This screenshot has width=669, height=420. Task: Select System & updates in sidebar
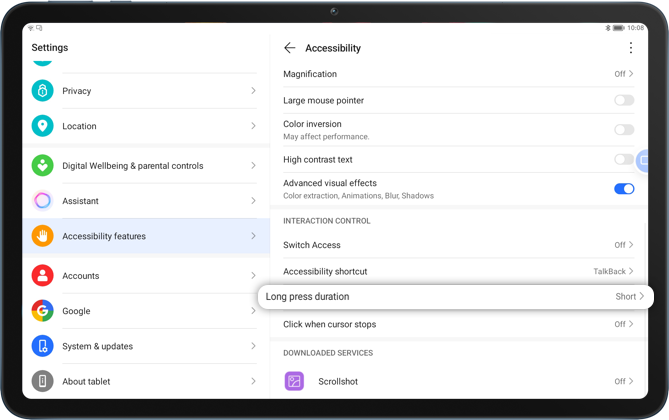pyautogui.click(x=146, y=346)
